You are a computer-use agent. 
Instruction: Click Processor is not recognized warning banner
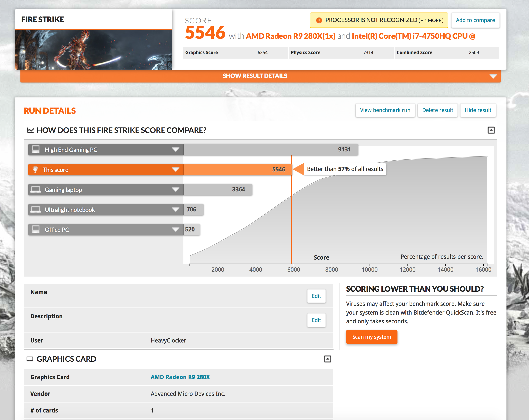[x=379, y=20]
